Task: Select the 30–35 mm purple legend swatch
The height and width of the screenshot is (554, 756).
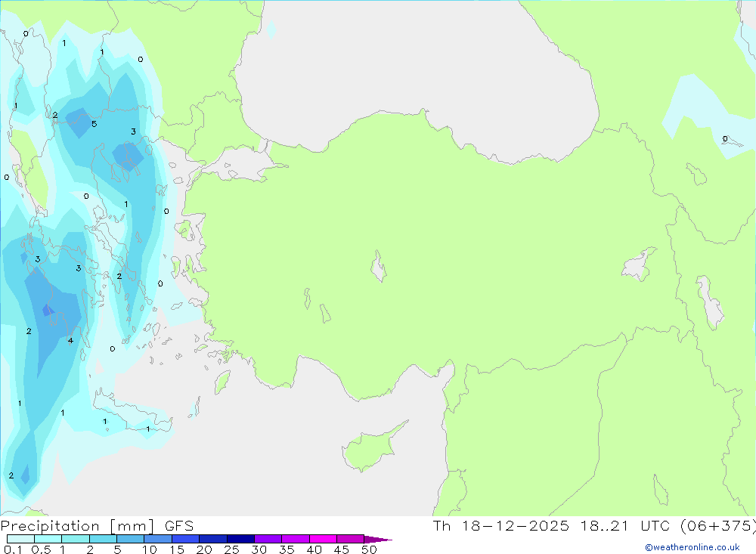Action: point(268,539)
